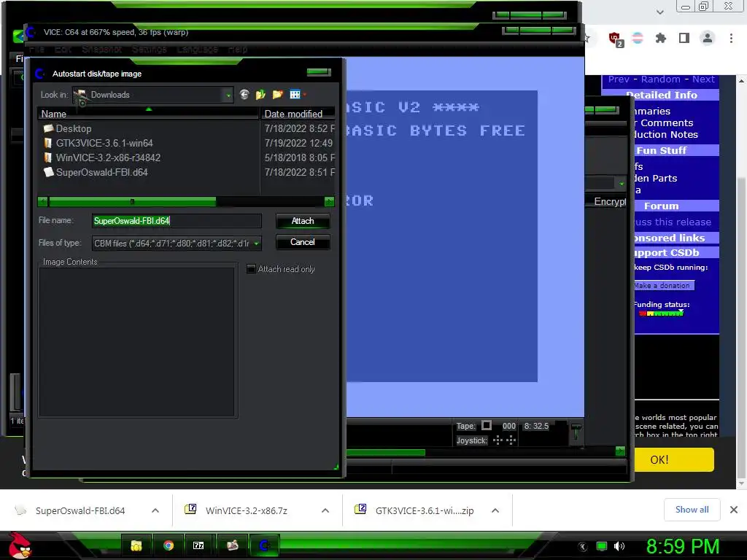747x560 pixels.
Task: Open the Help menu in VICE
Action: [238, 49]
